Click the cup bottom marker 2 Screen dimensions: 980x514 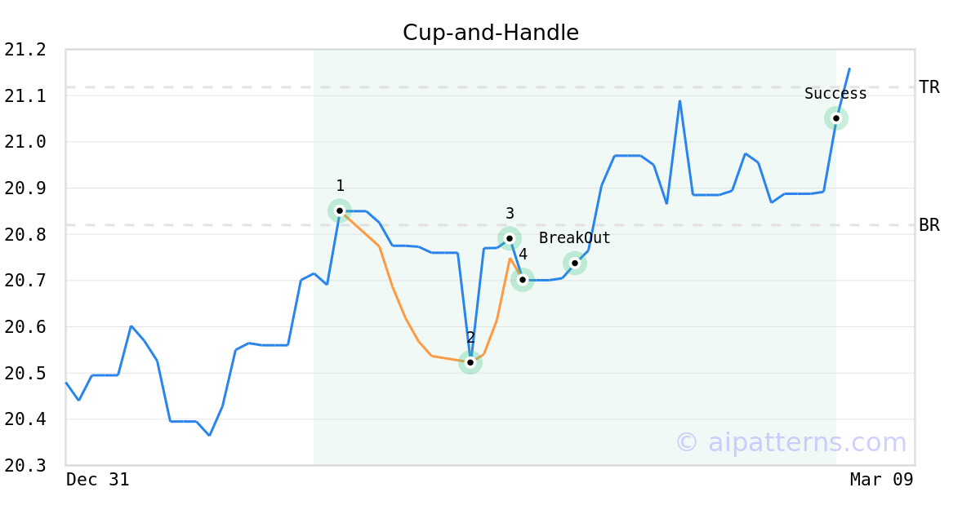[470, 361]
